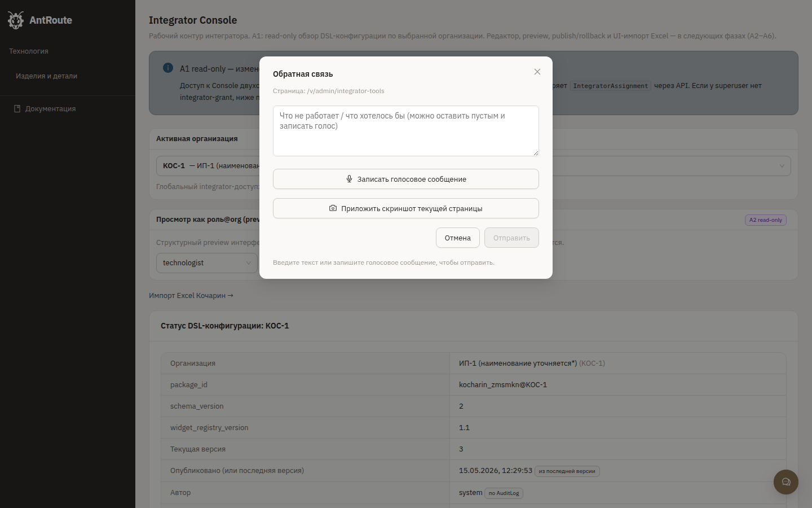Click the AntRoute ant logo icon
The height and width of the screenshot is (508, 812).
coord(16,20)
